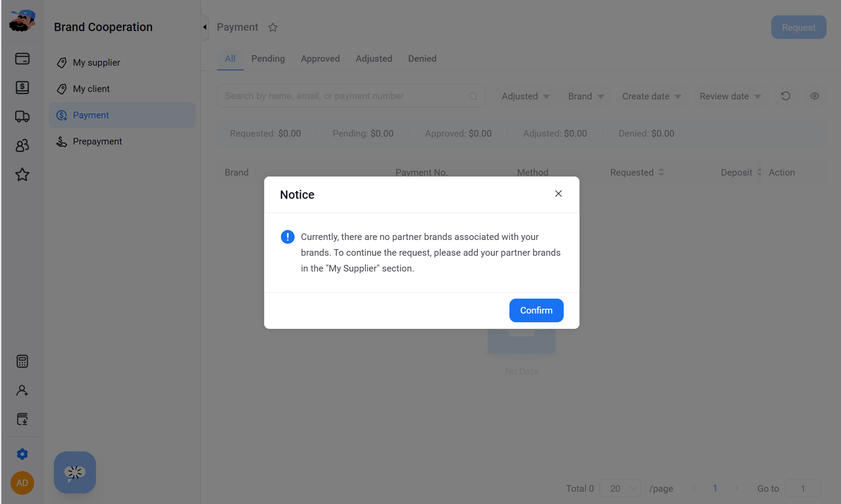
Task: Click the refresh icon beside Review date
Action: click(786, 96)
